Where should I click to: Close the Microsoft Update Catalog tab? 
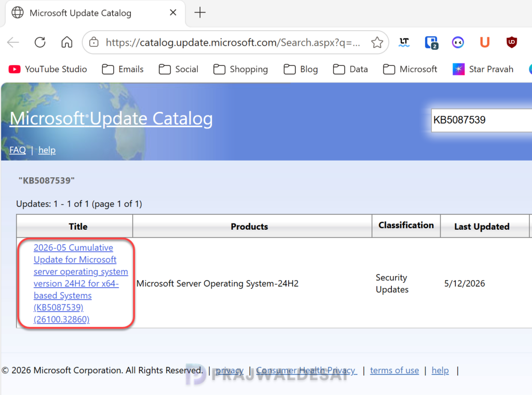[173, 12]
